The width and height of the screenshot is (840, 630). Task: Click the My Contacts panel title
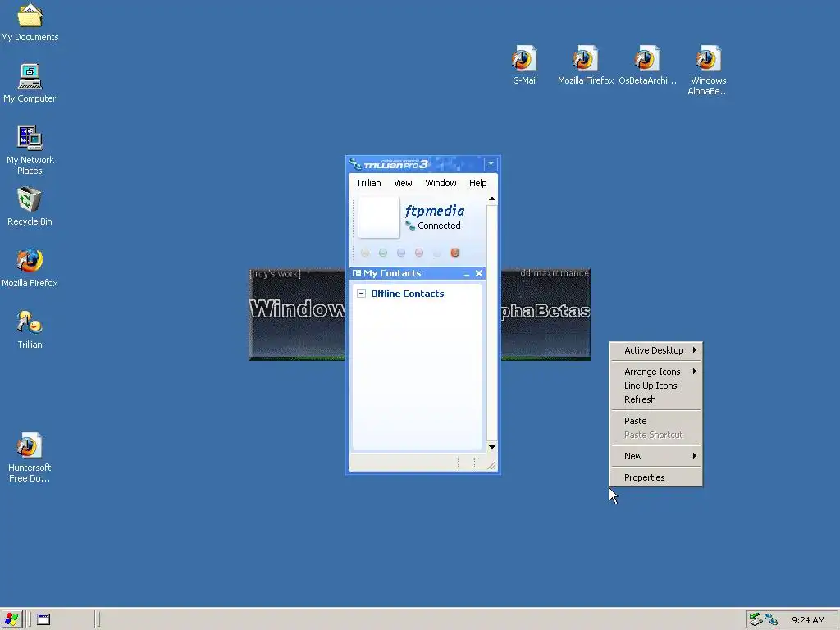point(392,273)
